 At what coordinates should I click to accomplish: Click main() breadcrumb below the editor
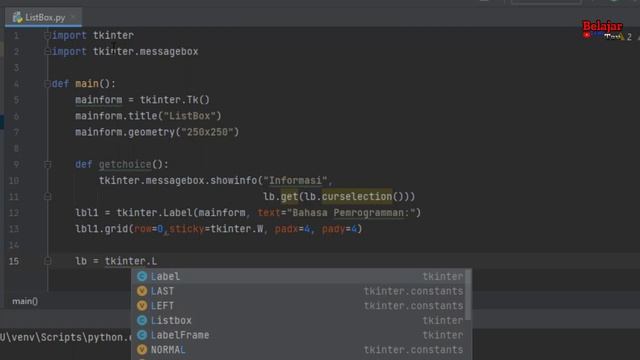(x=25, y=301)
